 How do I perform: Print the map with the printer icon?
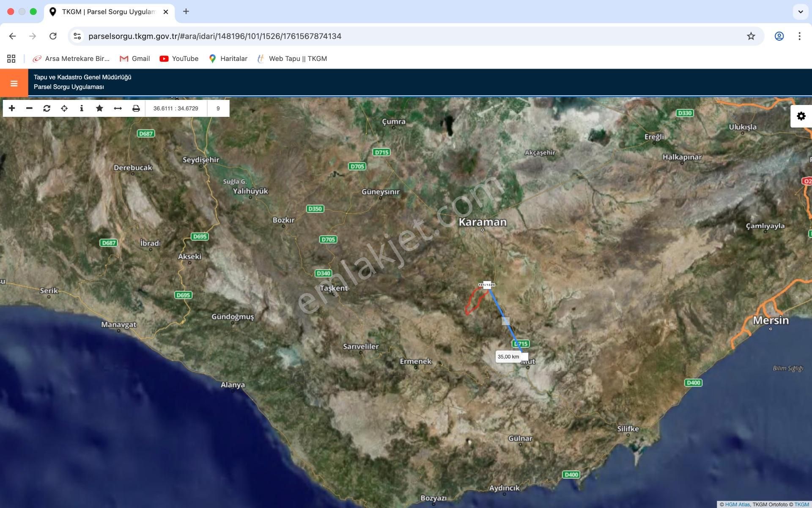(135, 108)
